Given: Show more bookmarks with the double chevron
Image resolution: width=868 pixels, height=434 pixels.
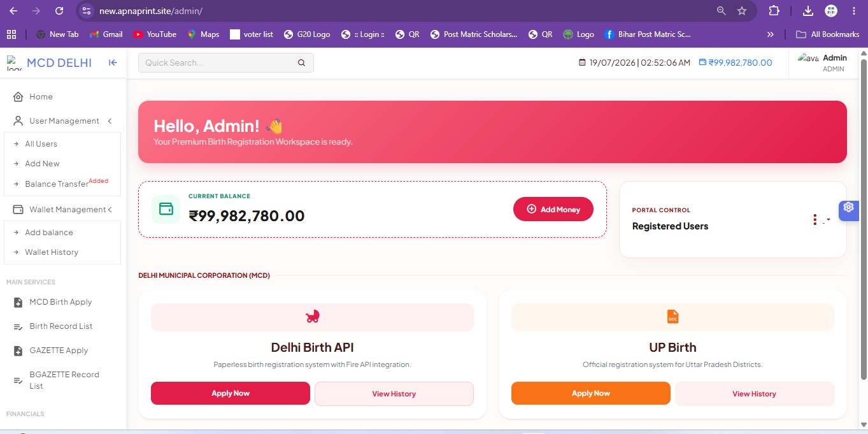Looking at the screenshot, I should click(x=771, y=34).
